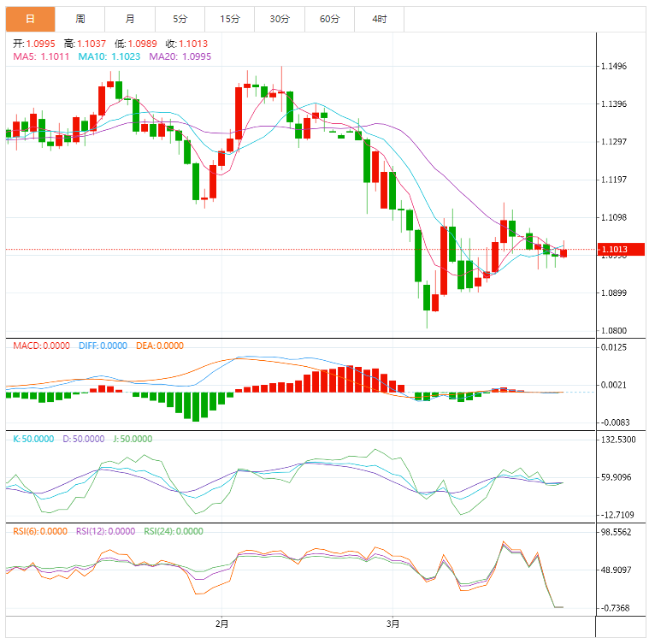Click the RSI(24) indicator label
The image size is (655, 644).
pos(174,531)
